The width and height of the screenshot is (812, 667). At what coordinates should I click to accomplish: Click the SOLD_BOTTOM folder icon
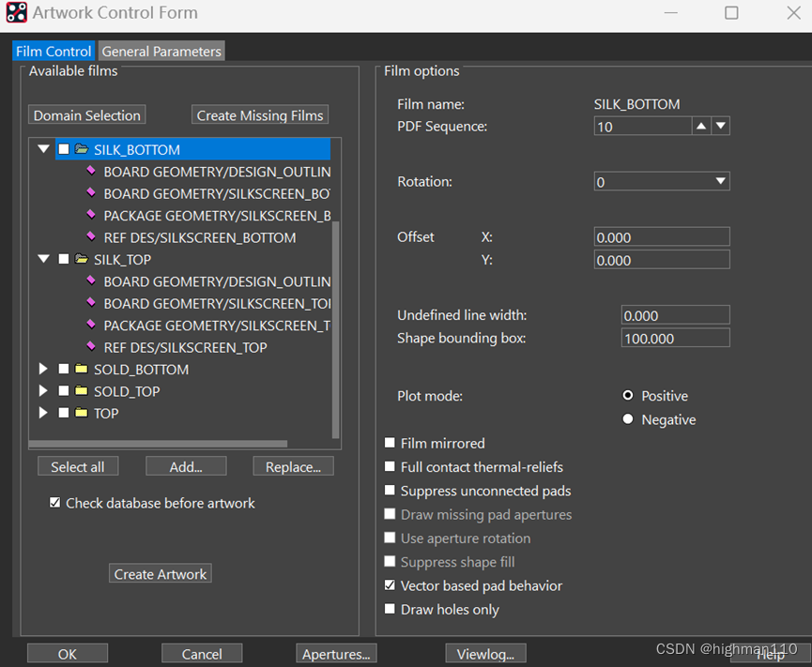[x=82, y=370]
